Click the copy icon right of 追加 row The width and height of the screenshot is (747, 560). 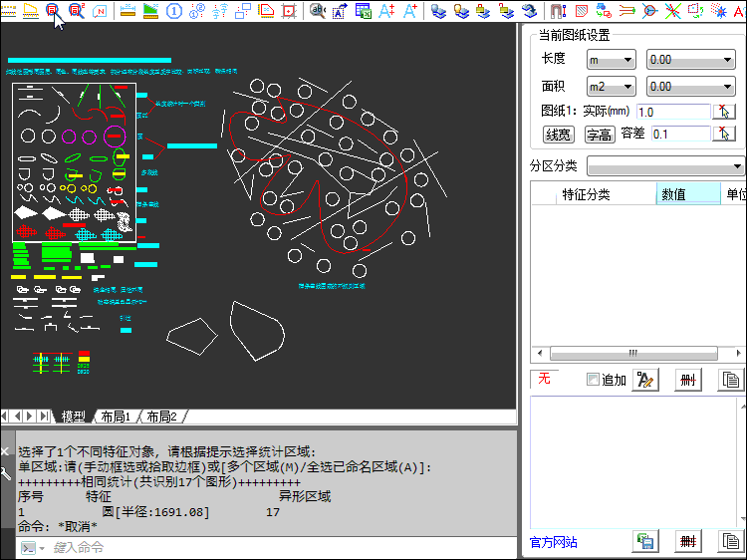[731, 380]
